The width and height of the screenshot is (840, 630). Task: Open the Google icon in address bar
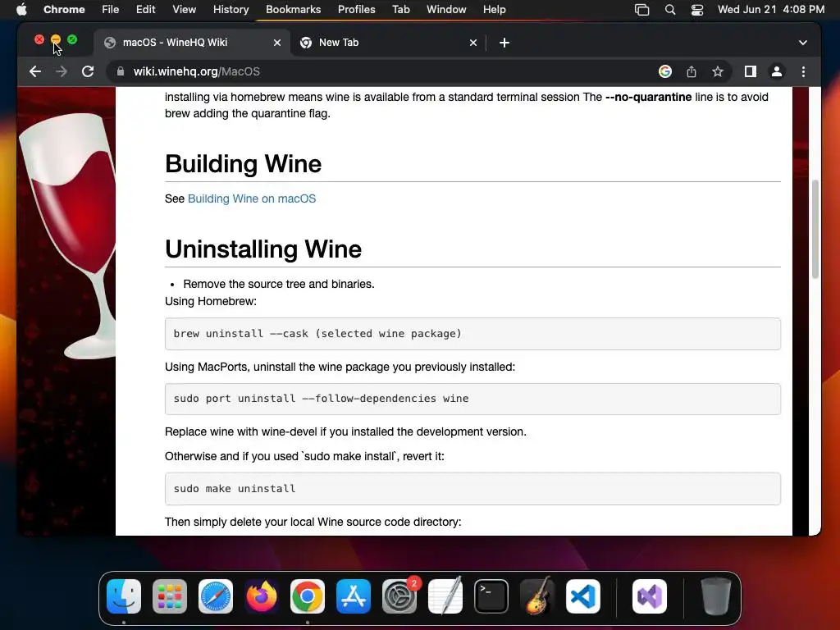coord(664,71)
